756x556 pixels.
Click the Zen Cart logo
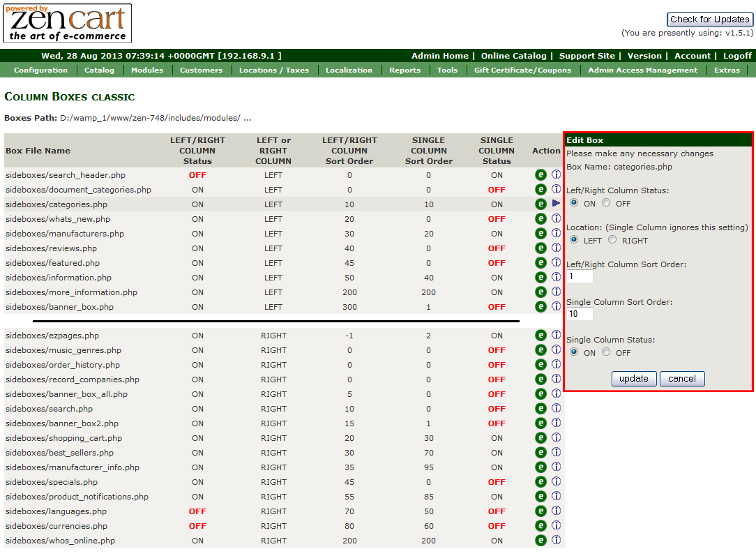(68, 23)
